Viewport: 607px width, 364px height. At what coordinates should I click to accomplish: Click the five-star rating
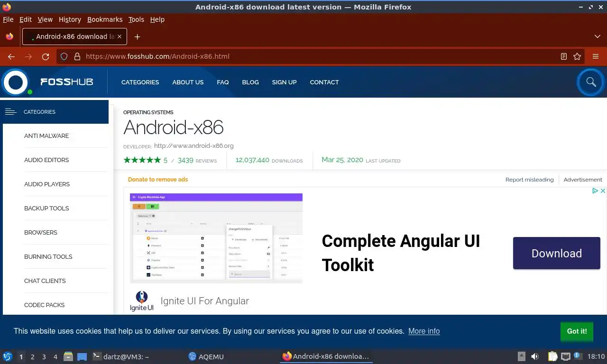pyautogui.click(x=142, y=160)
